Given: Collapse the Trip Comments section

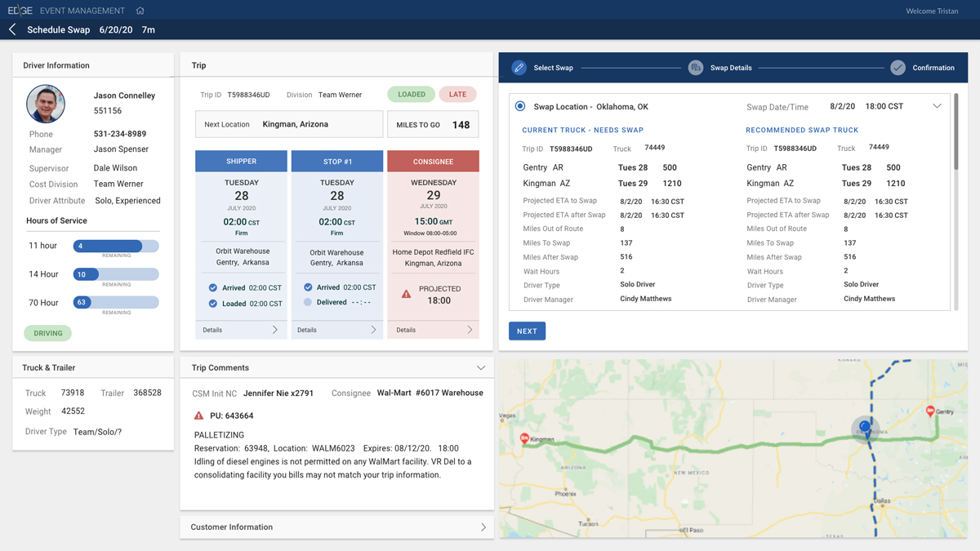Looking at the screenshot, I should (481, 368).
